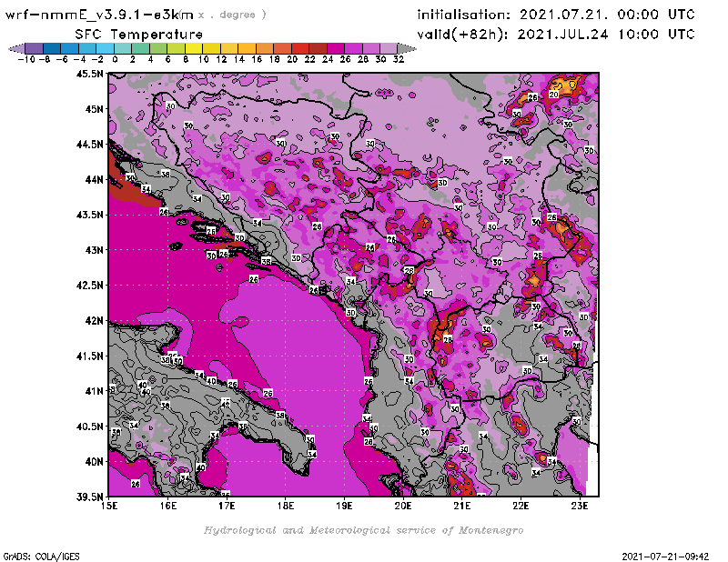Click the legend swatch between 30 and 32
Viewport: 728px width, 562px height.
pos(389,49)
